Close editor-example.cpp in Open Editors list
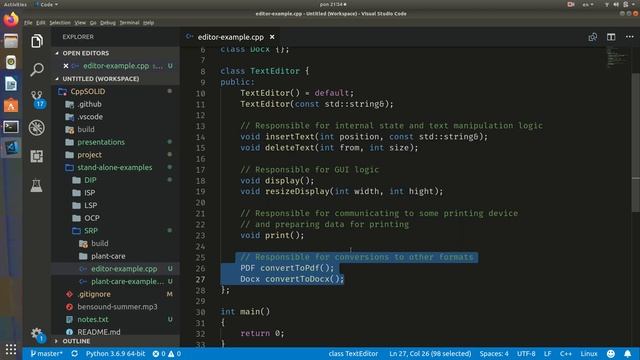This screenshot has height=360, width=640. point(66,66)
